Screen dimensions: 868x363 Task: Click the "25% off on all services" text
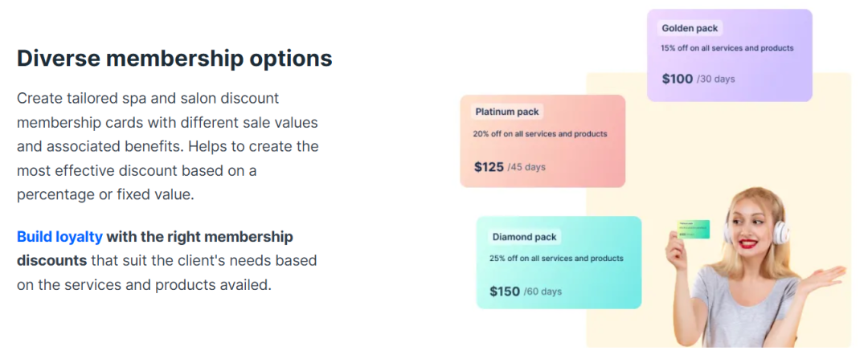tap(557, 259)
